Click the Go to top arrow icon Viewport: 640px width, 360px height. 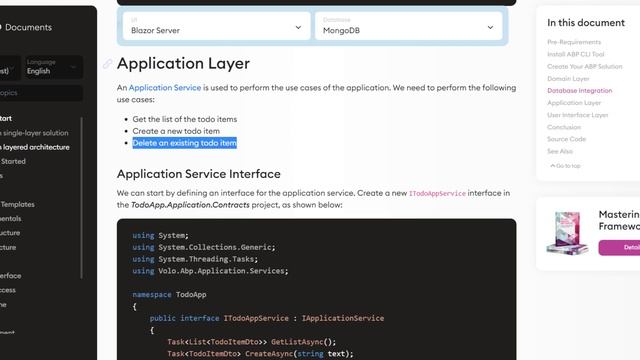(552, 166)
